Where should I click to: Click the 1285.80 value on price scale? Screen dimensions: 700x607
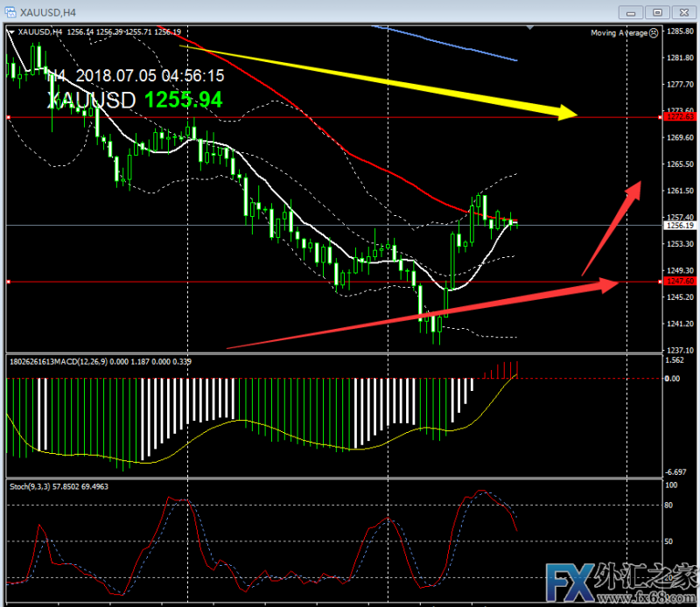[x=681, y=31]
